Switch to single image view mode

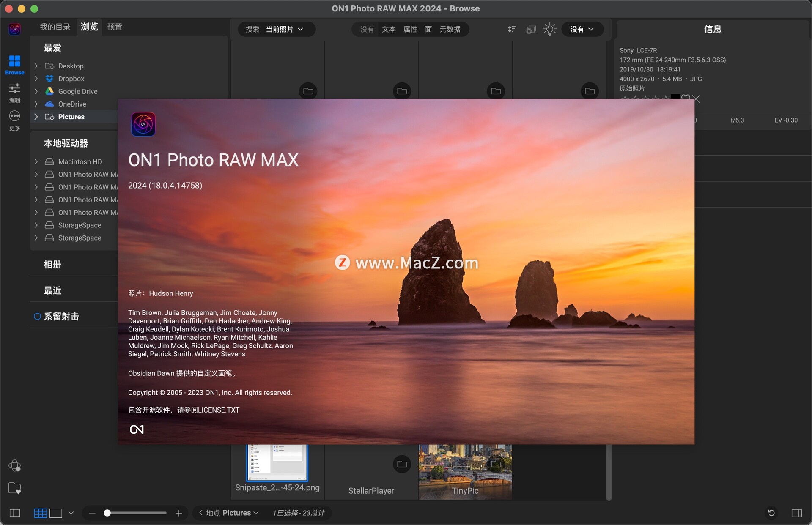point(56,513)
